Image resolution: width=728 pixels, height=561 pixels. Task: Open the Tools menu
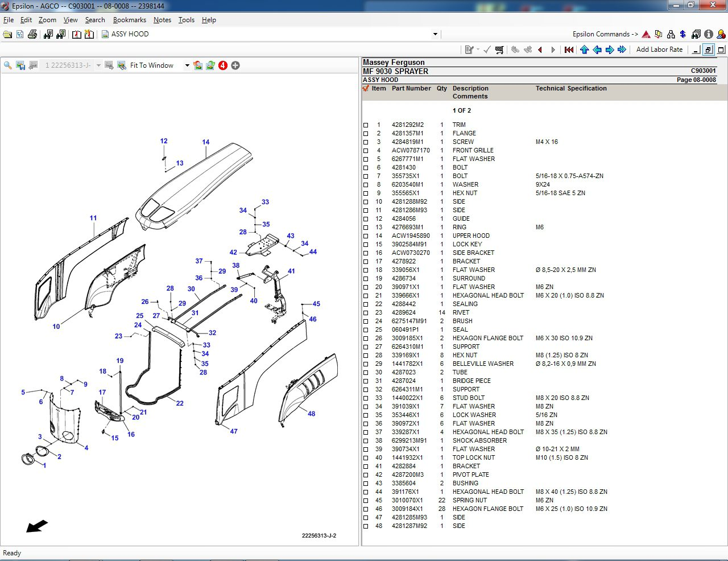point(186,20)
